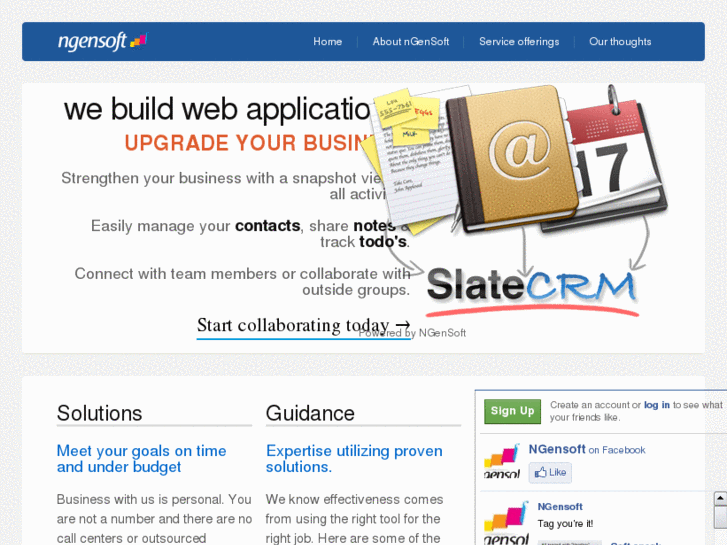Click Meet your goals on time heading
Image resolution: width=727 pixels, height=545 pixels.
click(141, 459)
